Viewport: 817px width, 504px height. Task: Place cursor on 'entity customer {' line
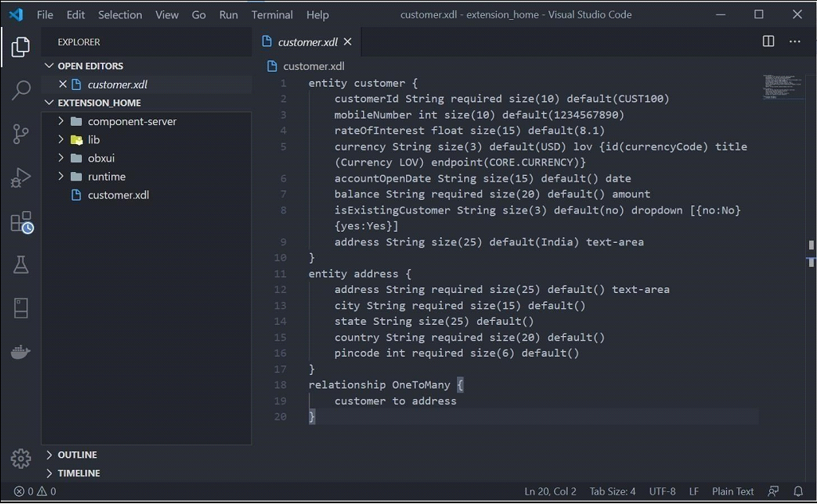[362, 83]
